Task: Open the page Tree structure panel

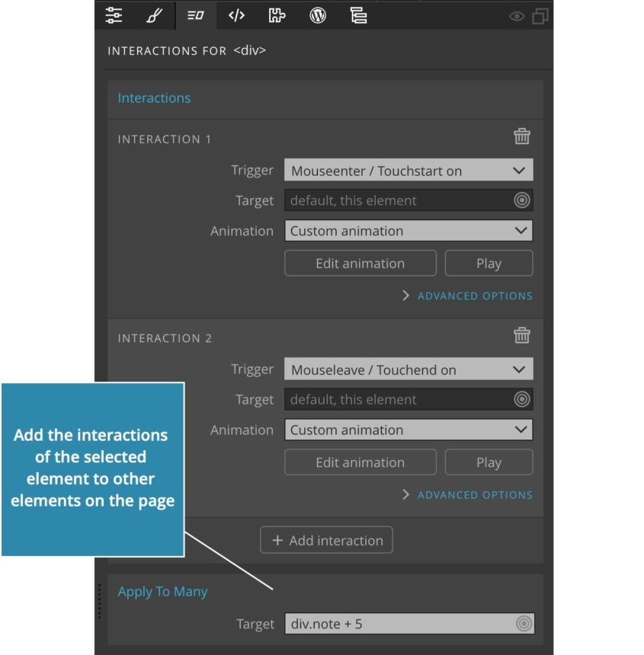Action: (x=358, y=15)
